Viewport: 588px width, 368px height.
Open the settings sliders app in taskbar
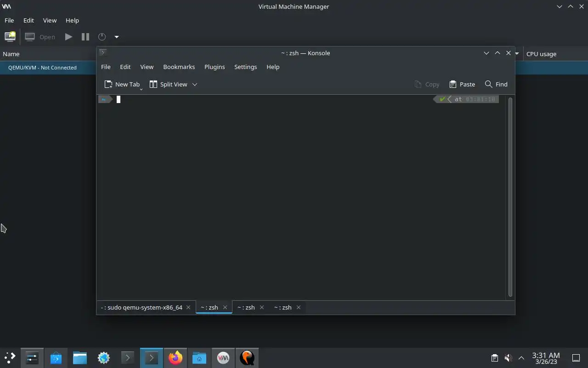[32, 357]
